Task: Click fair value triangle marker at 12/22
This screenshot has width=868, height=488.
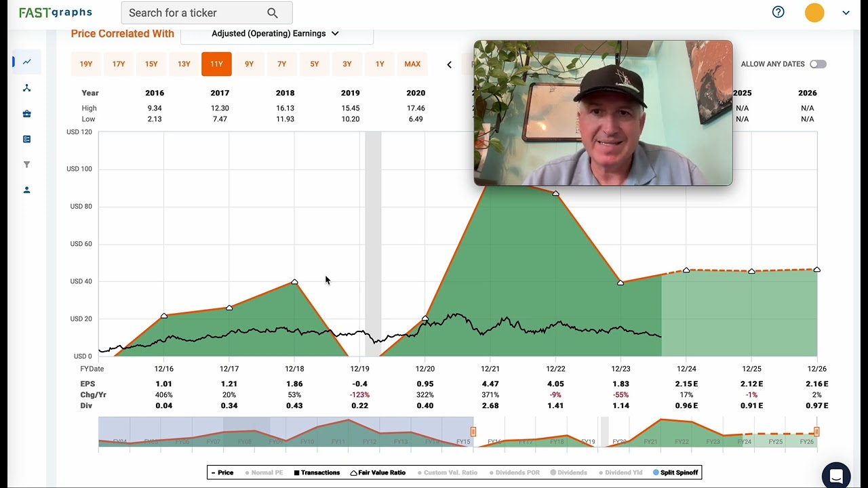Action: (x=556, y=193)
